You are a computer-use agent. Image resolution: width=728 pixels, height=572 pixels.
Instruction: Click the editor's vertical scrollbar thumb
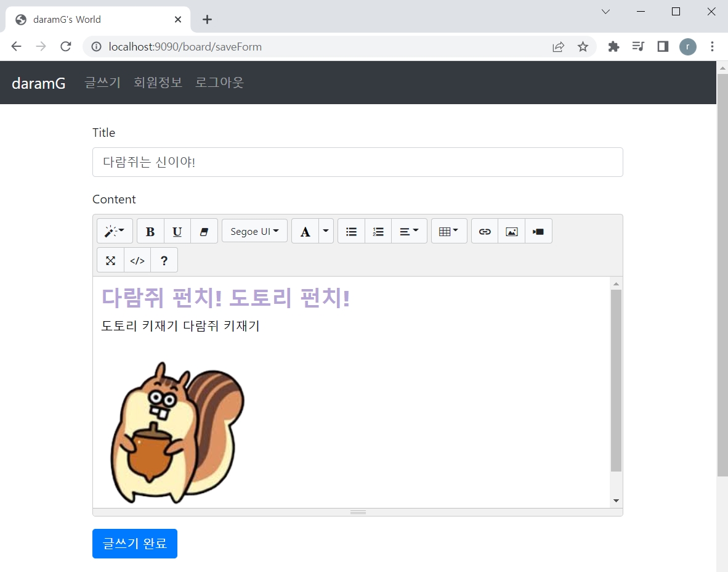click(x=616, y=380)
